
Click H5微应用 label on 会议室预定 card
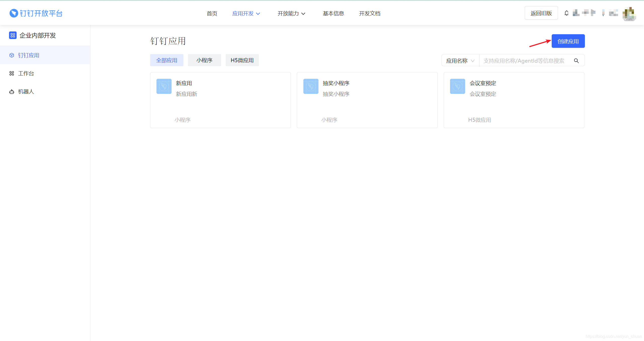(479, 120)
